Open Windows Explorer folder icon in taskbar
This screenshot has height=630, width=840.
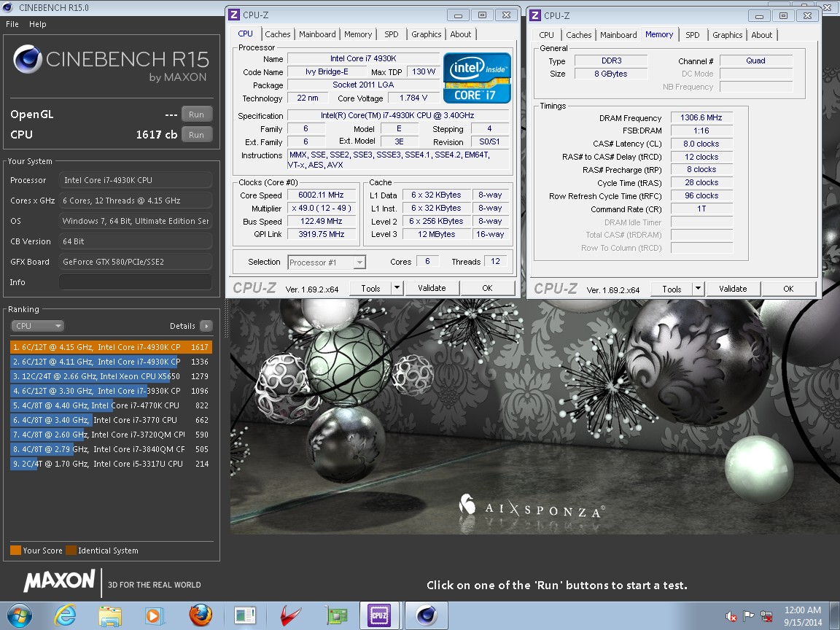[x=110, y=615]
